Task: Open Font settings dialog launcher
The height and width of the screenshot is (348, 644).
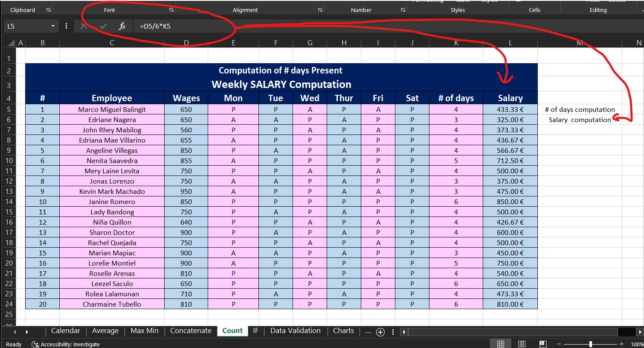Action: click(171, 10)
